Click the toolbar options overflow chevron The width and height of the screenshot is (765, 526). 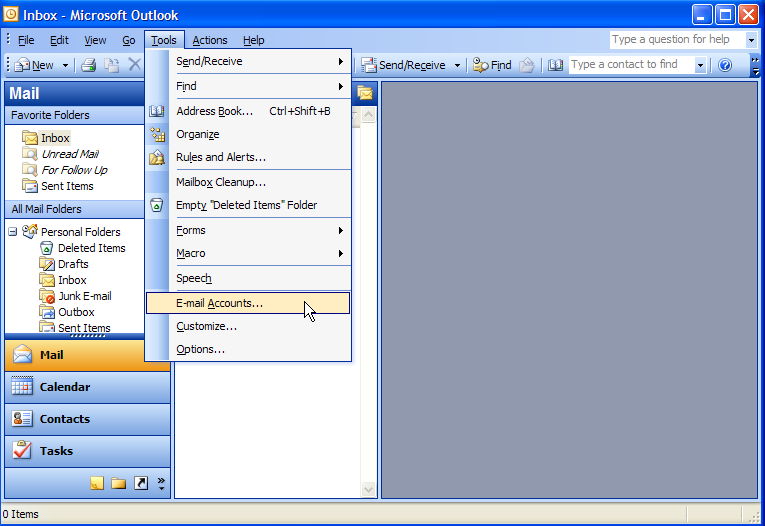pos(755,65)
